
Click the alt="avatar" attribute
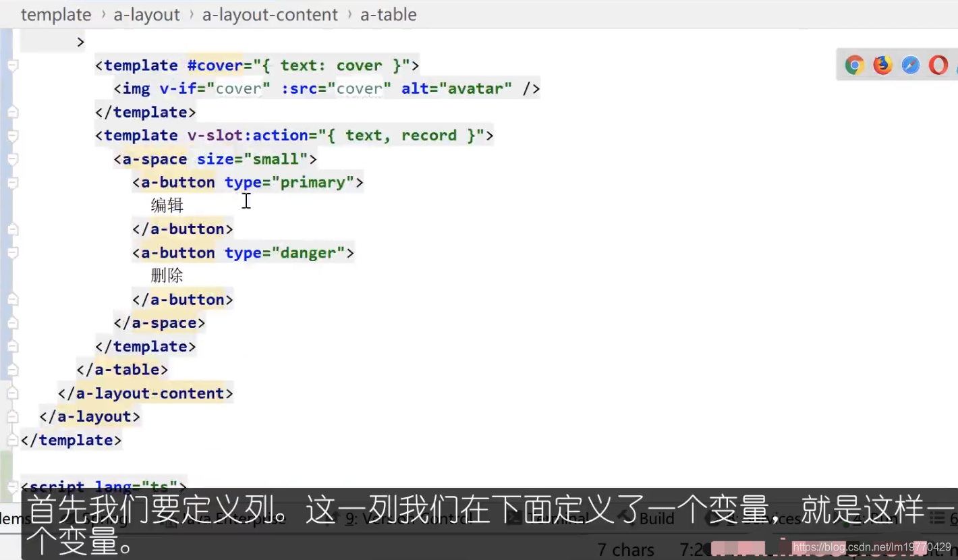[x=457, y=88]
